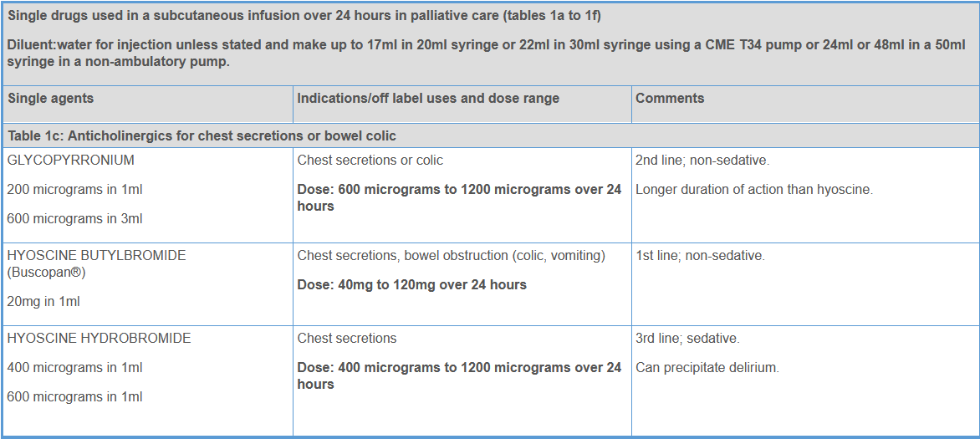
Task: Select the Table 1c Anticholinergics heading row
Action: point(202,135)
